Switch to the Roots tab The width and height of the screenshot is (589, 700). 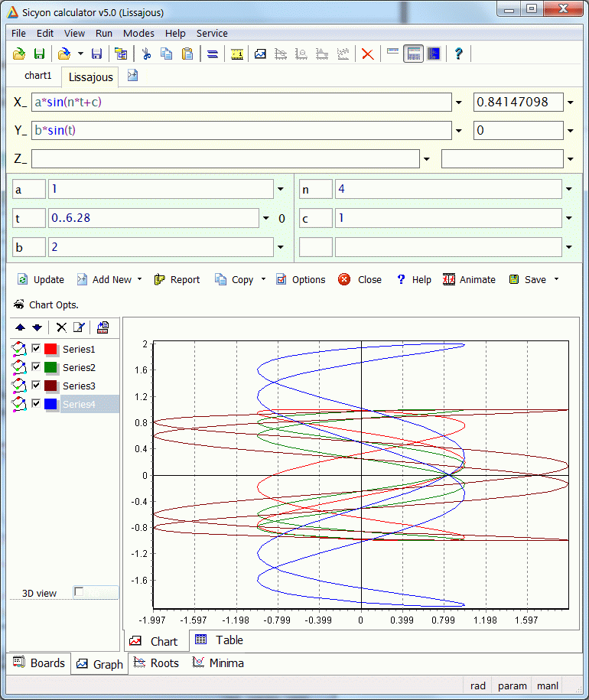click(x=157, y=663)
